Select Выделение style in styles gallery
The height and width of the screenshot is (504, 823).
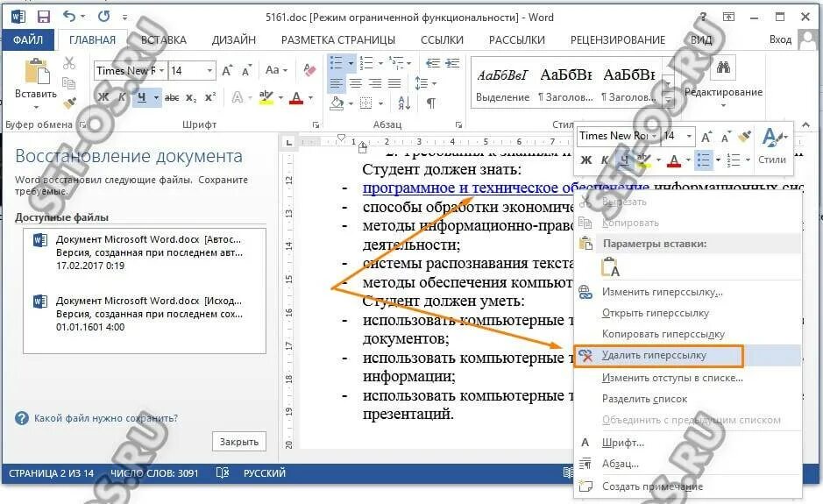tap(502, 84)
